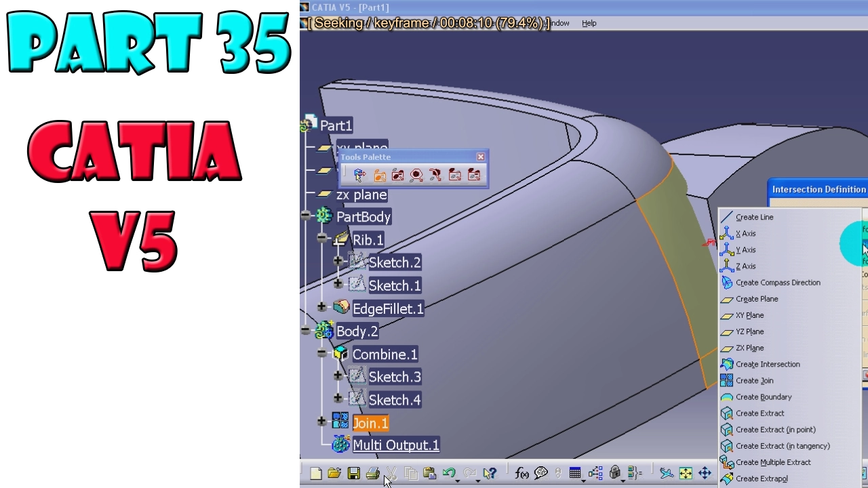Choose Create Multiple Extract
Screen dimensions: 868x488
click(x=773, y=462)
